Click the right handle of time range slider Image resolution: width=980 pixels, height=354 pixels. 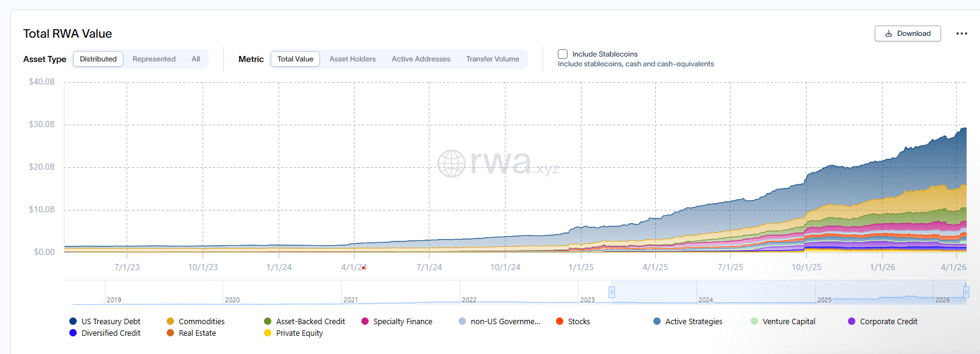click(x=965, y=292)
